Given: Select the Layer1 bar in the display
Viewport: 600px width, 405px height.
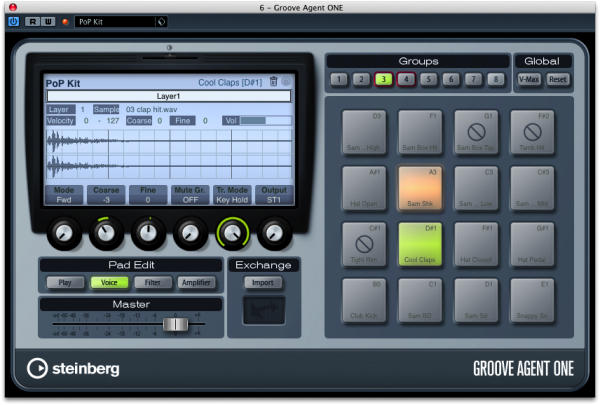Looking at the screenshot, I should [168, 96].
